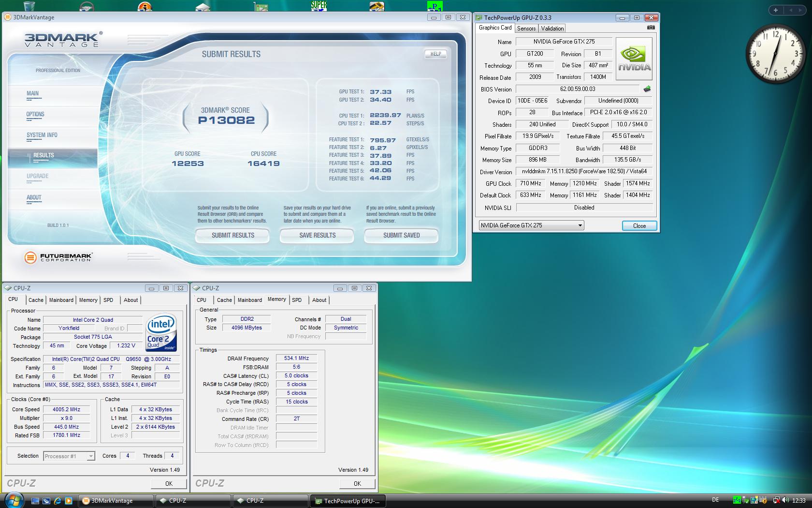Click the network disconnected tray icon
The height and width of the screenshot is (508, 812).
click(776, 500)
